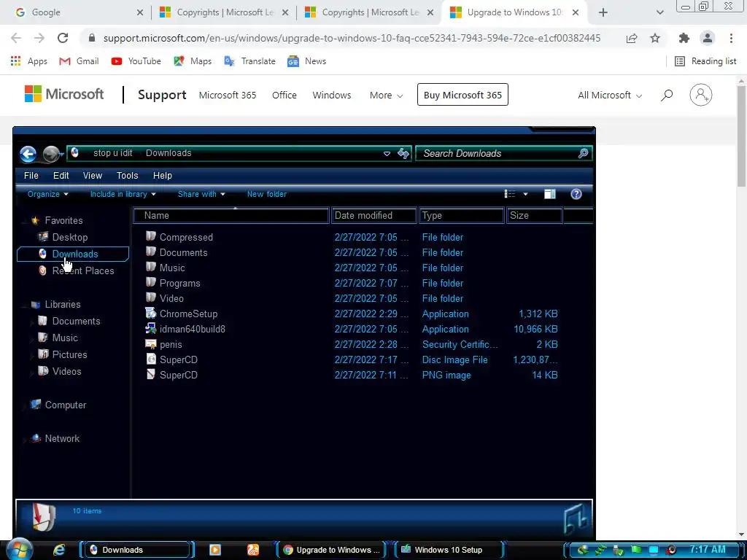Image resolution: width=747 pixels, height=560 pixels.
Task: Sort by the Type column header
Action: click(462, 216)
